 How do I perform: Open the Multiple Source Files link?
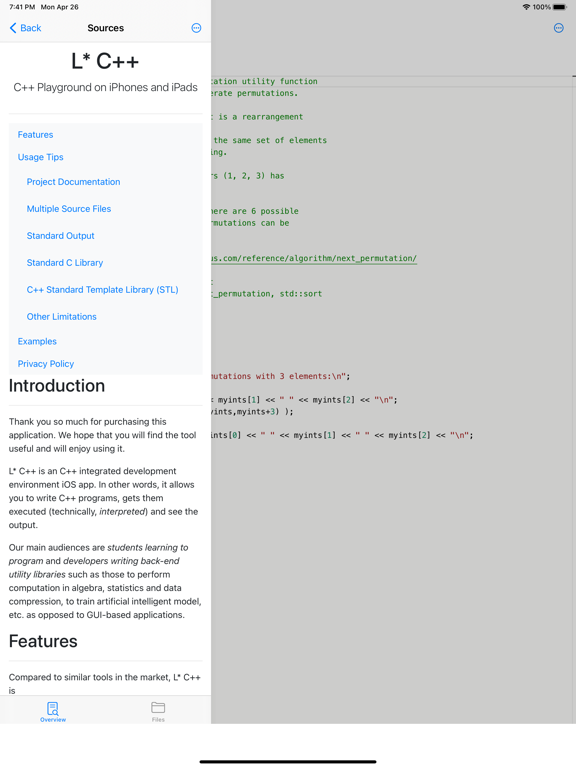tap(69, 209)
